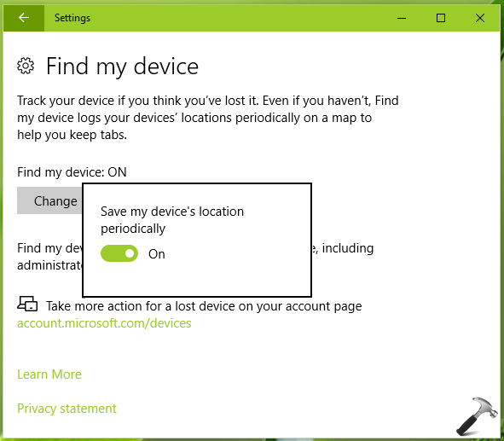
Task: Click the 'Track your device' description paragraph
Action: point(208,118)
